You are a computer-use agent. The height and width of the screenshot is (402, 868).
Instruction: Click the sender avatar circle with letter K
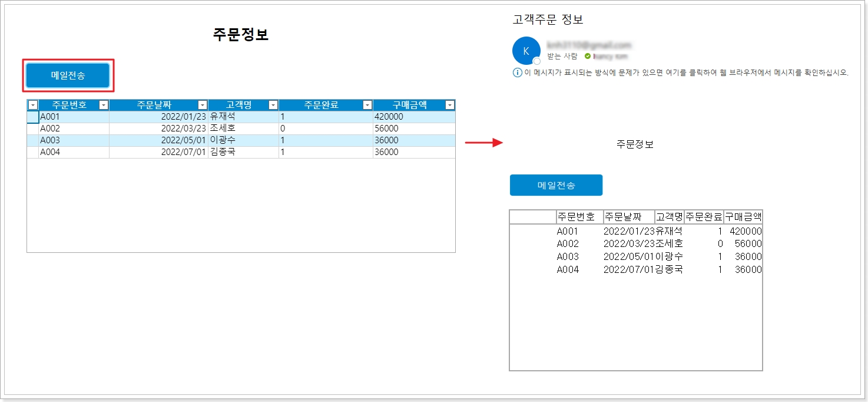click(x=526, y=51)
